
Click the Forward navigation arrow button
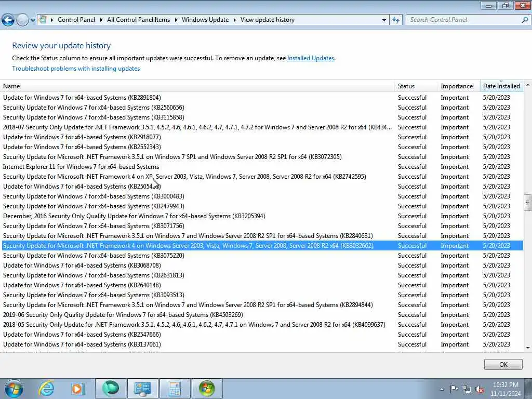22,20
